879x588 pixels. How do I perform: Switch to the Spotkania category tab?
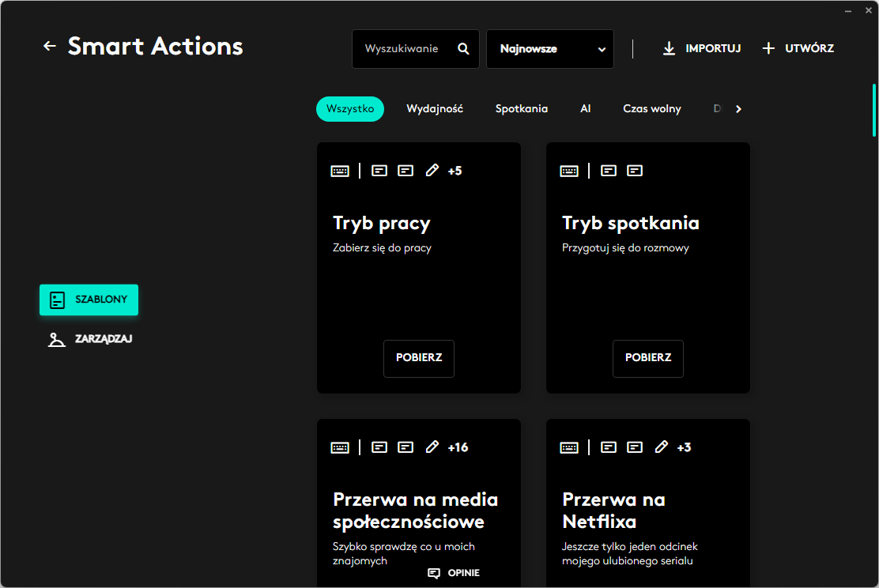point(522,109)
